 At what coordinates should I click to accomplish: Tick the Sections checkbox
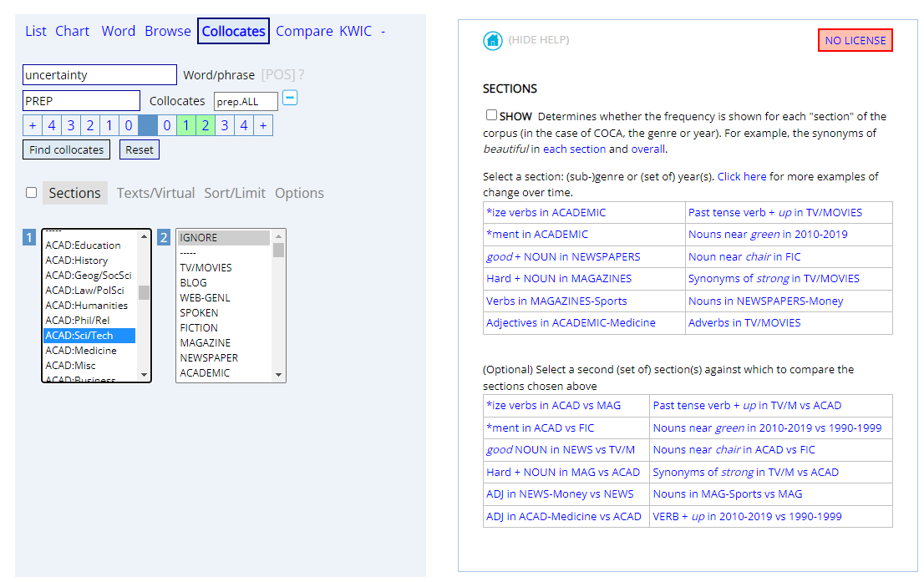[32, 193]
